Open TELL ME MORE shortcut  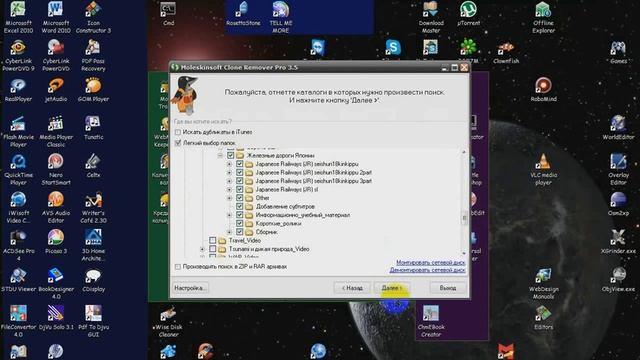(x=280, y=17)
